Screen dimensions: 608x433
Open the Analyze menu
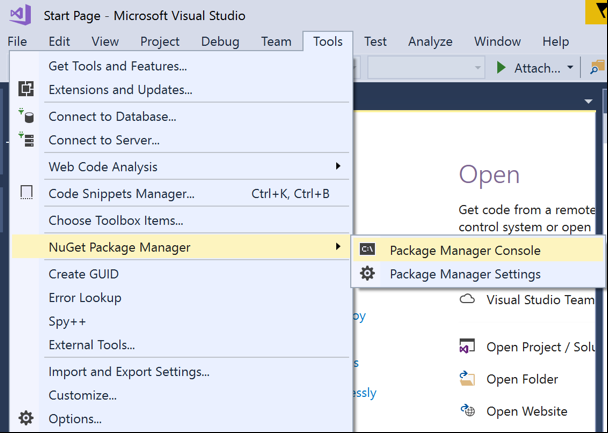[x=430, y=41]
